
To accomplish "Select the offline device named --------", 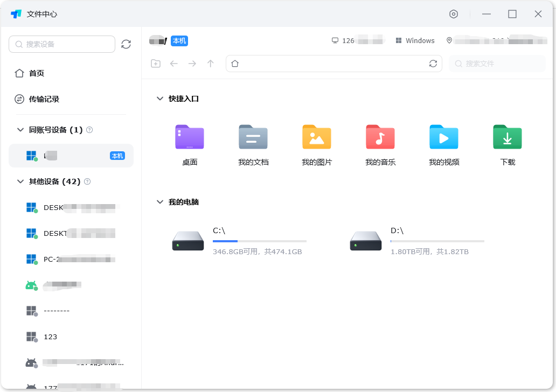I will [71, 311].
